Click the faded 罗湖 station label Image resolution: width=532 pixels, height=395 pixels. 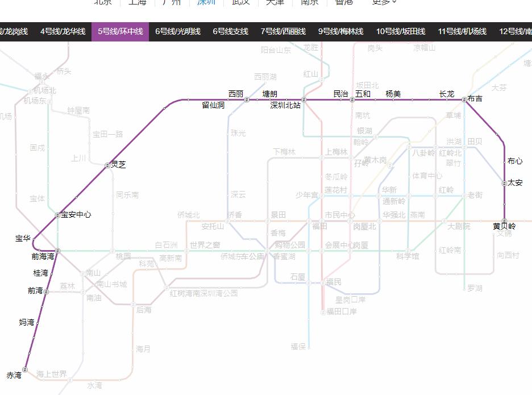pyautogui.click(x=475, y=288)
